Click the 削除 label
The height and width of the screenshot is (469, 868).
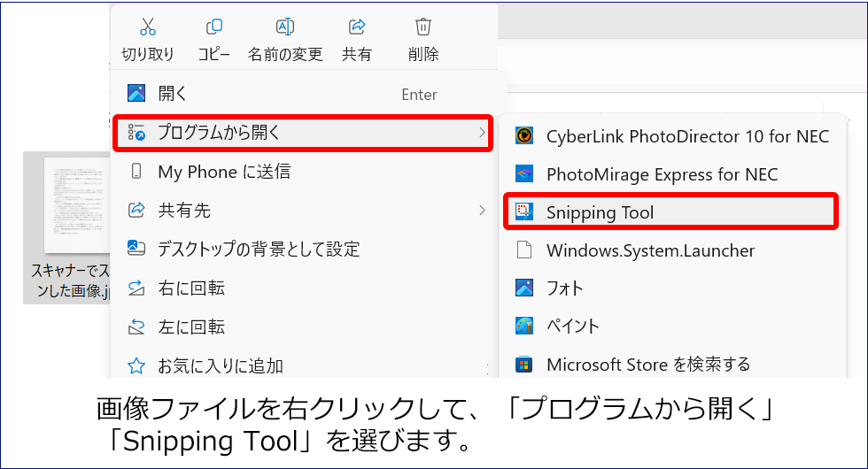point(423,54)
